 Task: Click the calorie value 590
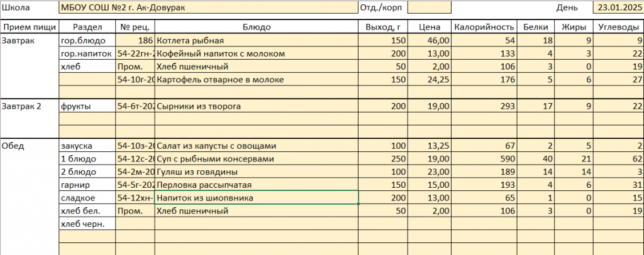[484, 159]
